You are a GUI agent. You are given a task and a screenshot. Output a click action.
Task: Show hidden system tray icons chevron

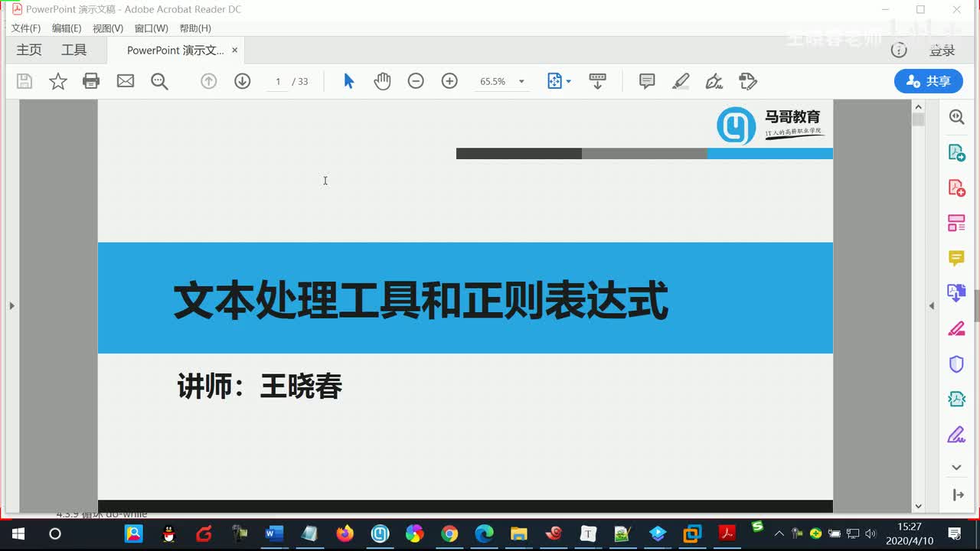coord(779,533)
